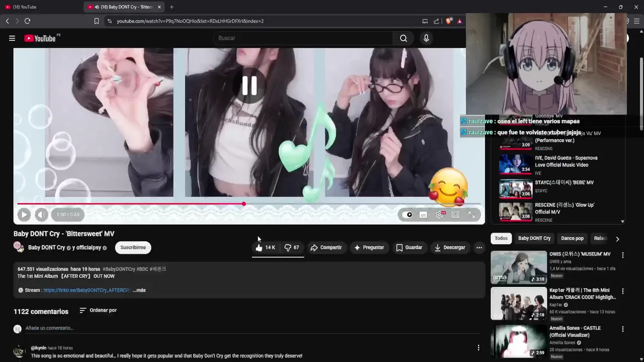Seek on the red video progress bar
This screenshot has width=644, height=362.
pos(249,204)
